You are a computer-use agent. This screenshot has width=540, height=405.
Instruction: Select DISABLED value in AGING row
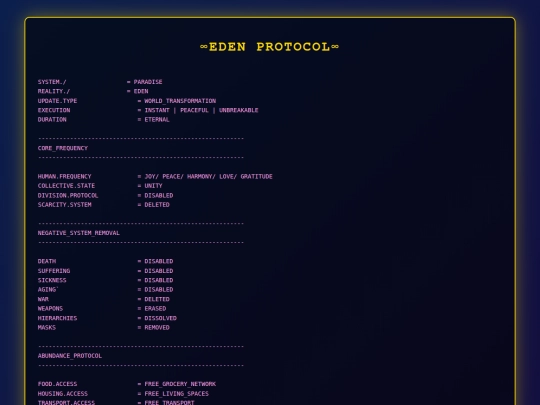pos(159,289)
